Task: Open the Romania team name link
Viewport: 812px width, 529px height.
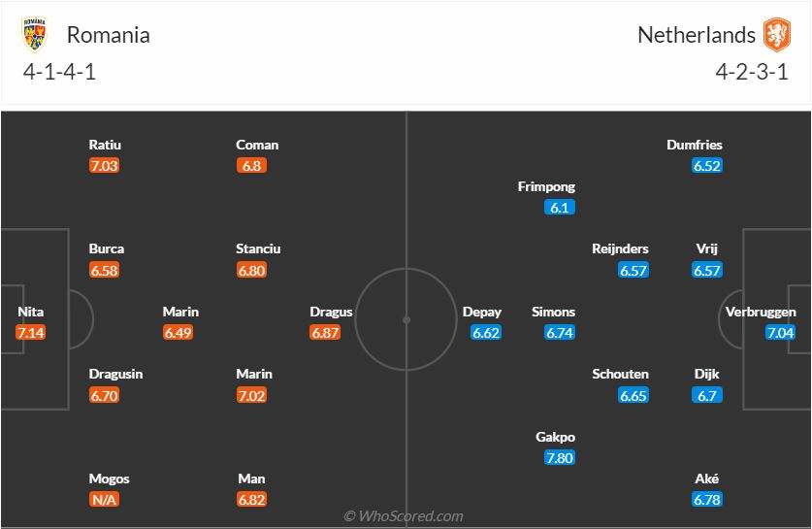Action: click(108, 35)
